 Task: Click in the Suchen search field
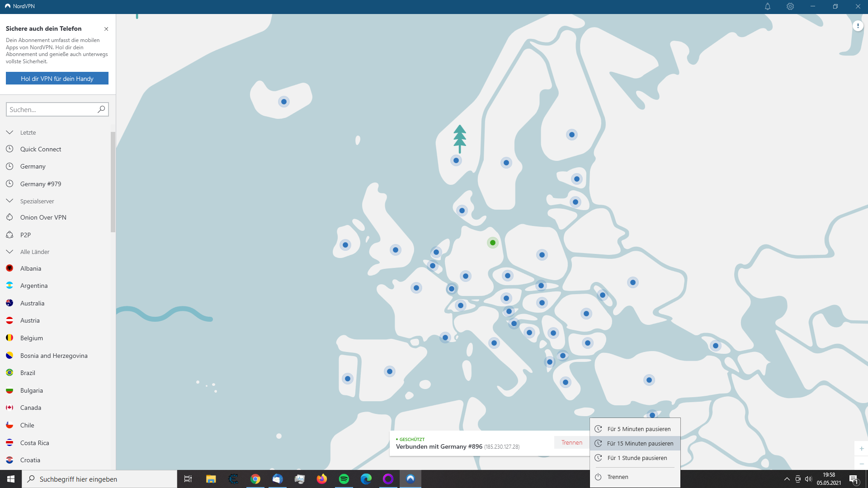pos(51,109)
